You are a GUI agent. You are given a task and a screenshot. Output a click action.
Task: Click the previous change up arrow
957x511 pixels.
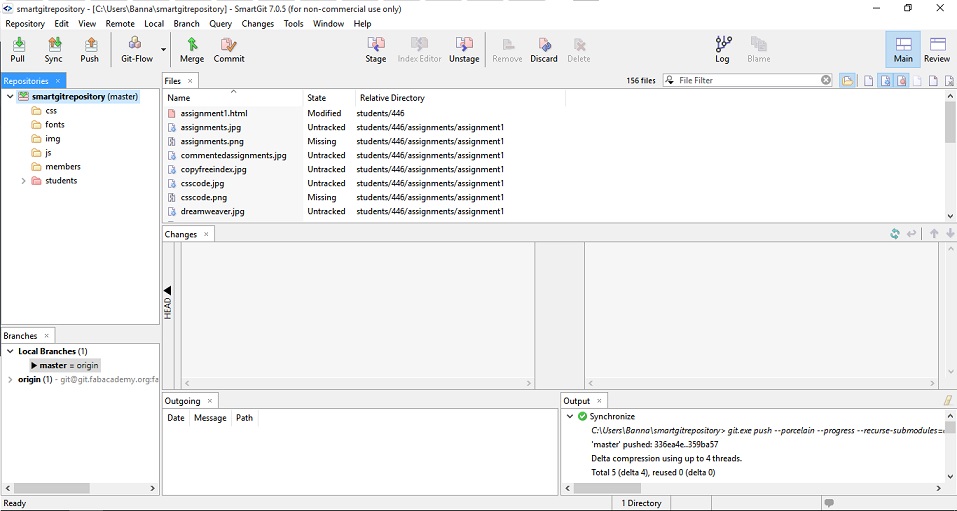[934, 234]
